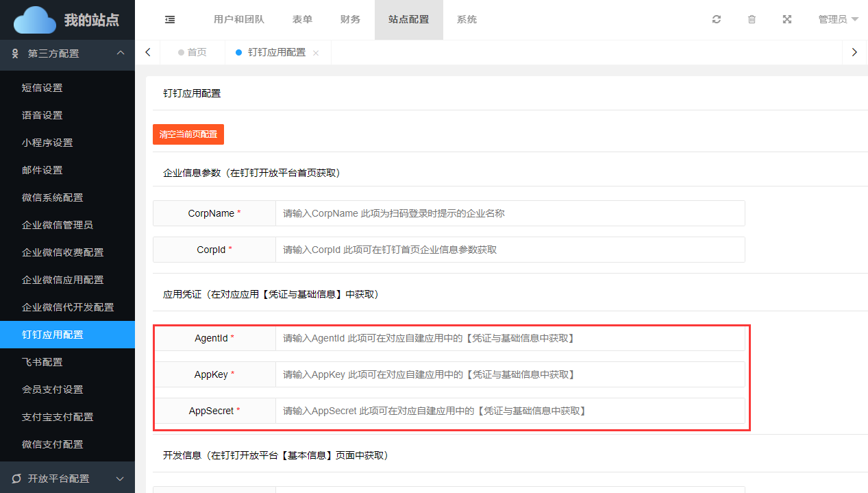The width and height of the screenshot is (868, 493).
Task: Toggle fullscreen mode icon
Action: 787,20
